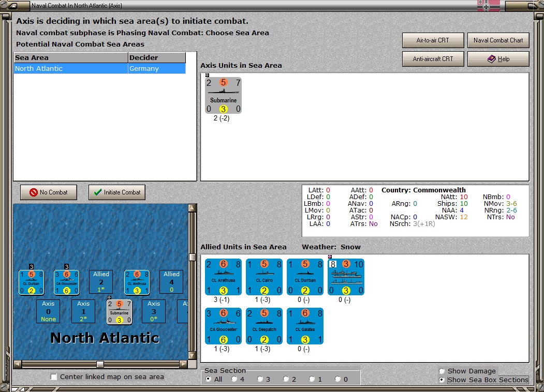Click the window system icon in title bar
Image resolution: width=544 pixels, height=392 pixels.
point(13,6)
